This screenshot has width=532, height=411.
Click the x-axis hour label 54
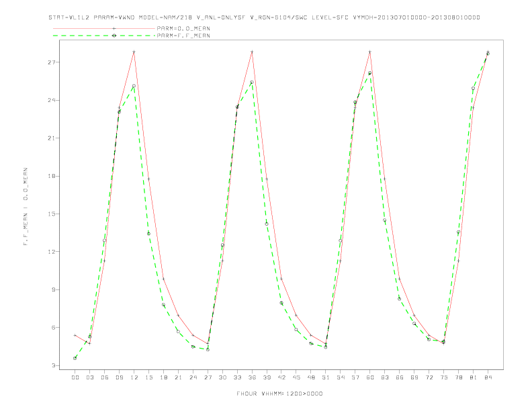[x=341, y=377]
